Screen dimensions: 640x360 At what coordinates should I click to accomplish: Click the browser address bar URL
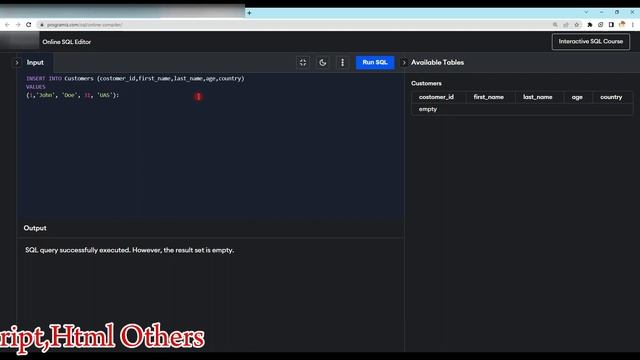click(84, 25)
